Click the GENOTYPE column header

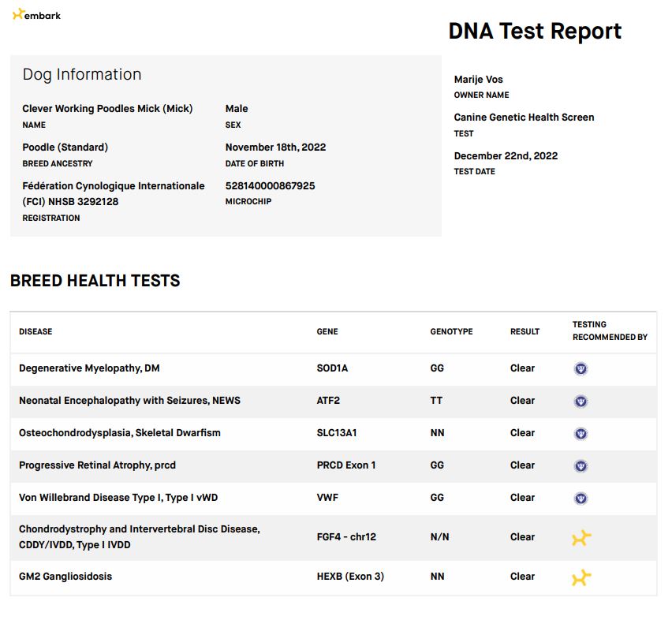coord(451,331)
